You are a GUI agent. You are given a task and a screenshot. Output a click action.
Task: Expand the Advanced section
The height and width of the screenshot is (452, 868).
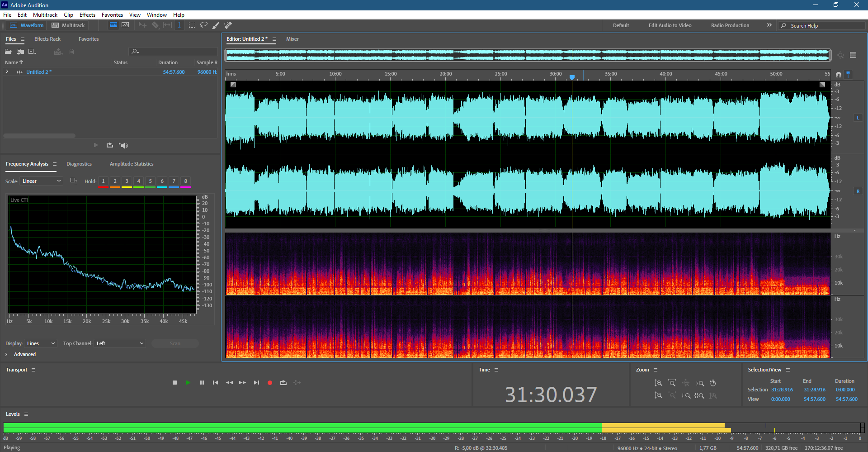21,354
